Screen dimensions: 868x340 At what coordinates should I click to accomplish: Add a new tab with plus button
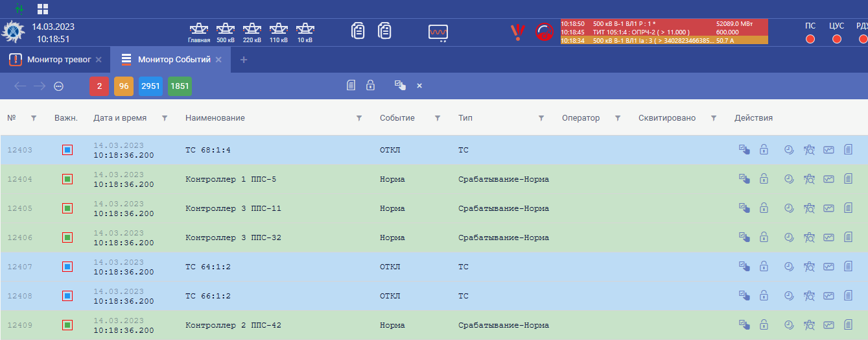[244, 60]
